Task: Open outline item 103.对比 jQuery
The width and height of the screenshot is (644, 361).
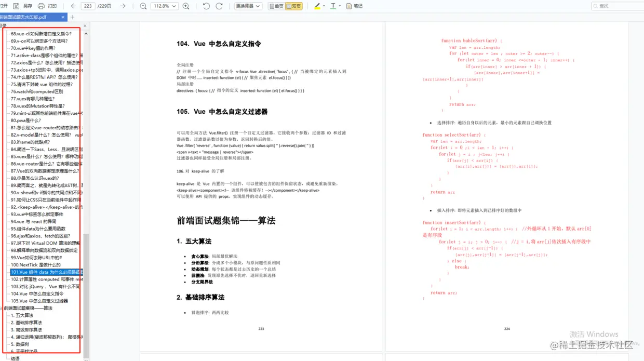Action: pos(46,287)
